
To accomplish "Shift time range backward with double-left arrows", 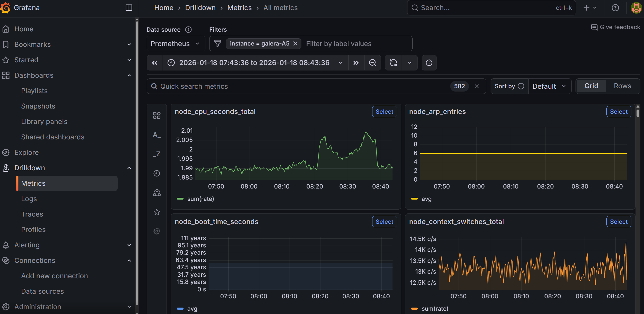I will [x=155, y=63].
